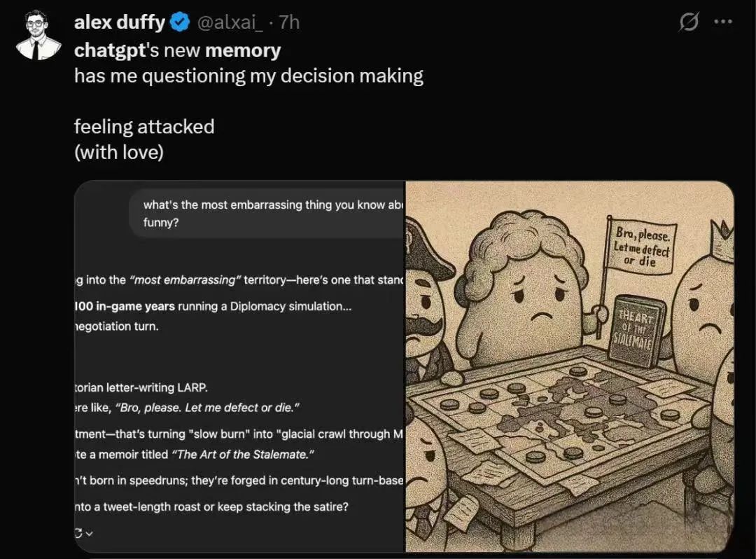
Task: Click the regenerate icon in chat screenshot
Action: [x=78, y=533]
